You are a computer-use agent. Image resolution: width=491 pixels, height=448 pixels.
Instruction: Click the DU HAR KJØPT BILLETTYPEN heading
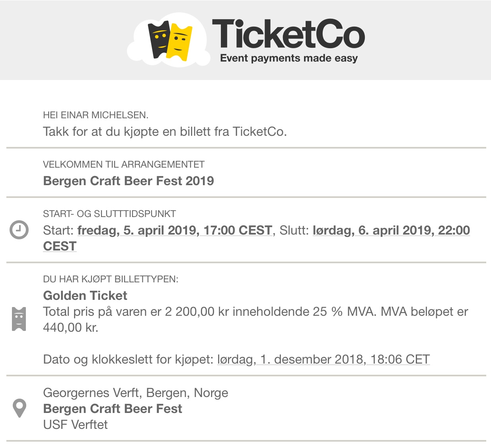(111, 279)
